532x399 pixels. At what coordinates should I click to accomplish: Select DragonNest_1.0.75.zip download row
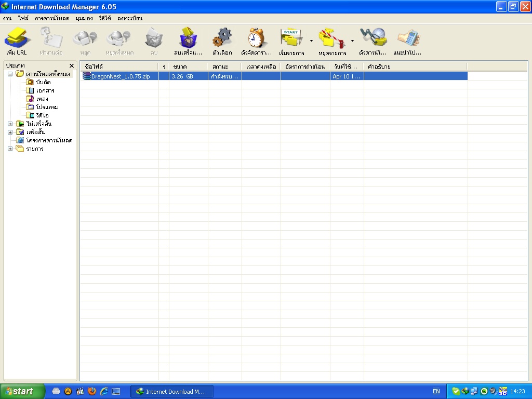tap(274, 76)
